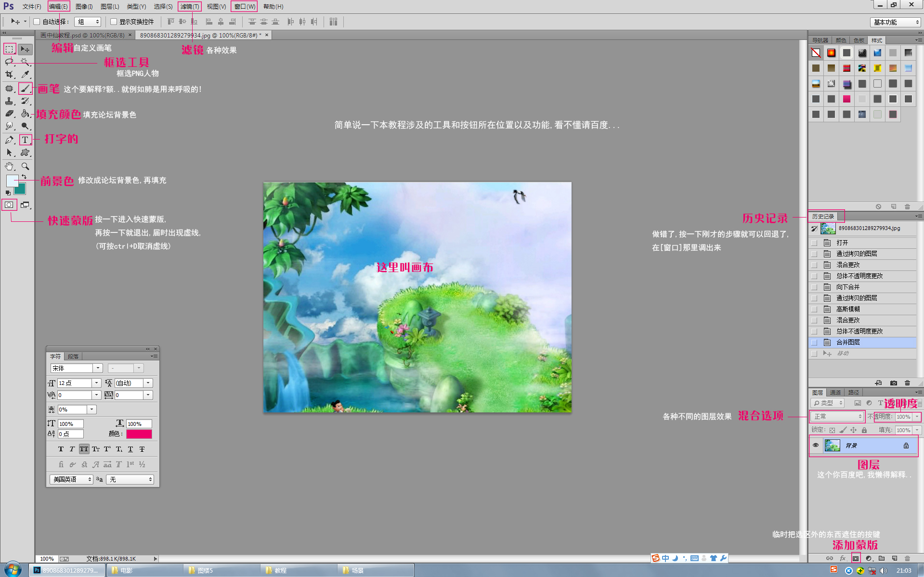Open Auto-Select 组 dropdown

(x=88, y=22)
